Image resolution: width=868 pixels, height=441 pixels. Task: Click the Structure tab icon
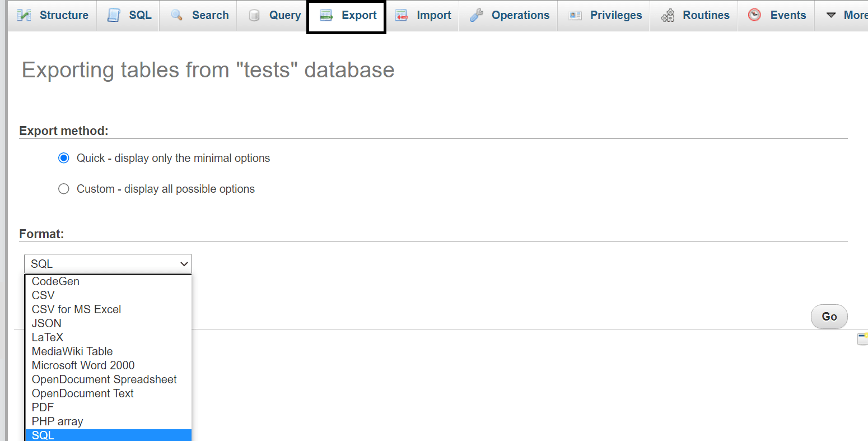[24, 15]
